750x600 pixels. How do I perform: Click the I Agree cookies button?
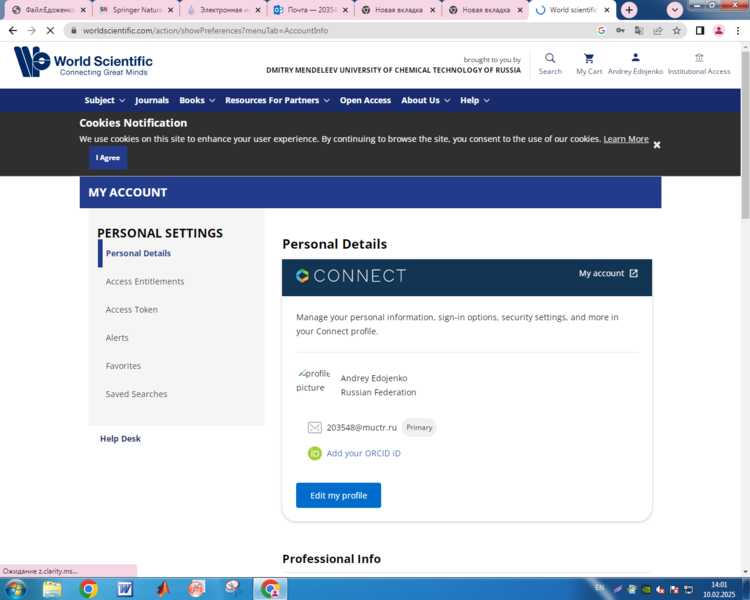108,158
